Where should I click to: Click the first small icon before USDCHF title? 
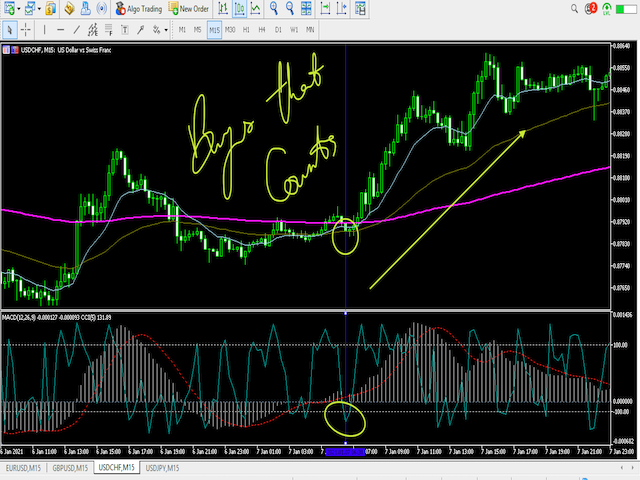[6, 50]
